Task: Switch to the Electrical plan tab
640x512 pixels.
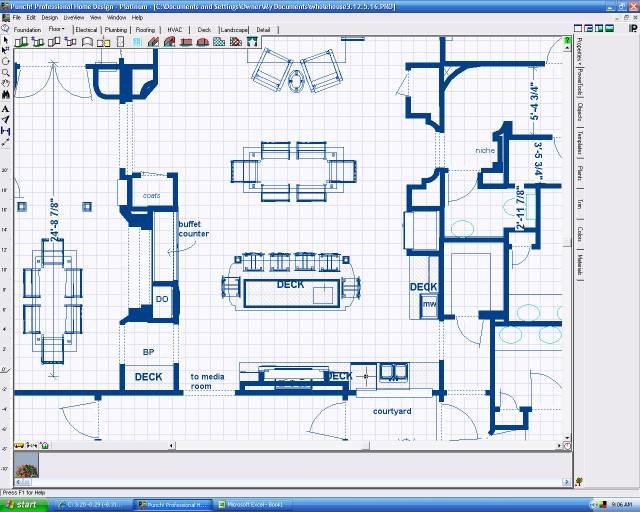Action: point(86,30)
